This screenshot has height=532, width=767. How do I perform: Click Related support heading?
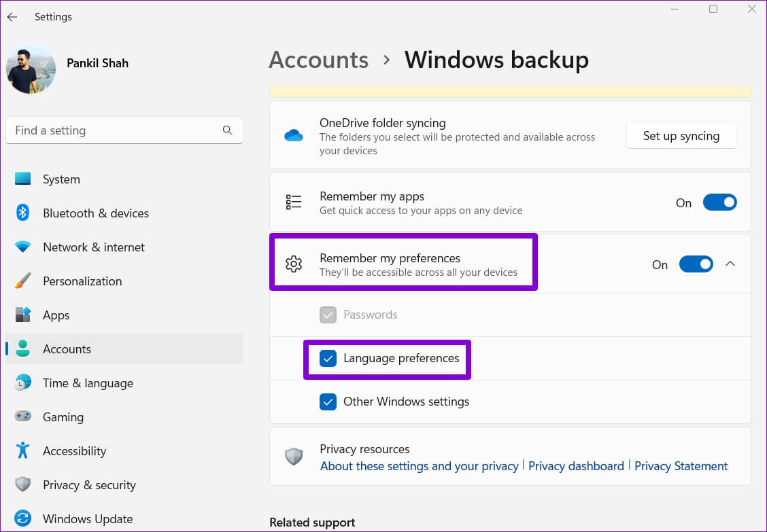[312, 522]
